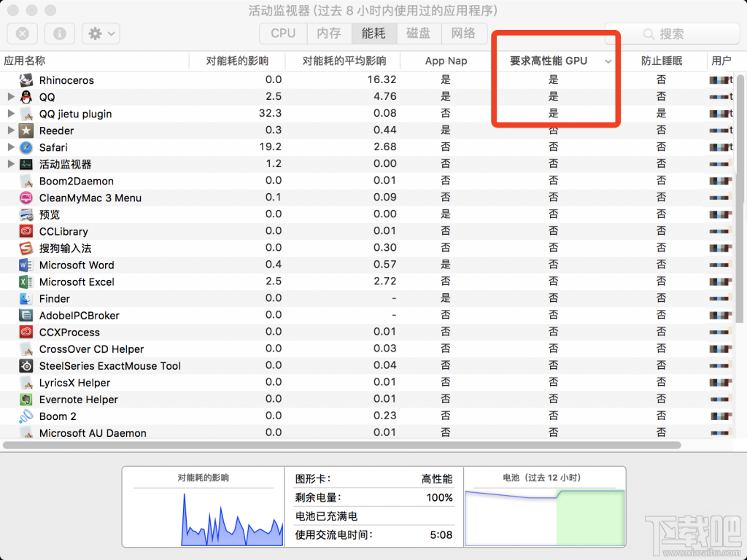Sort by 对能耗的影响 column header
Viewport: 747px width, 560px height.
[237, 61]
